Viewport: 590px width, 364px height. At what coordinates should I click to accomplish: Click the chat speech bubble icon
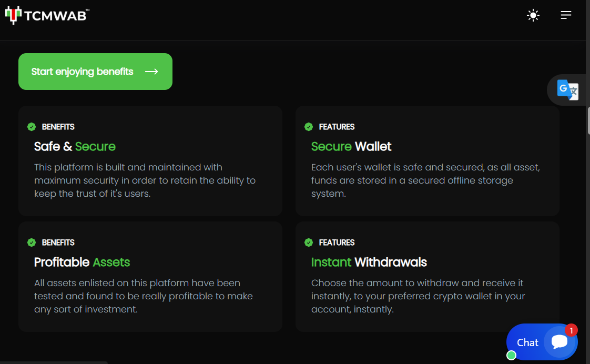click(560, 342)
